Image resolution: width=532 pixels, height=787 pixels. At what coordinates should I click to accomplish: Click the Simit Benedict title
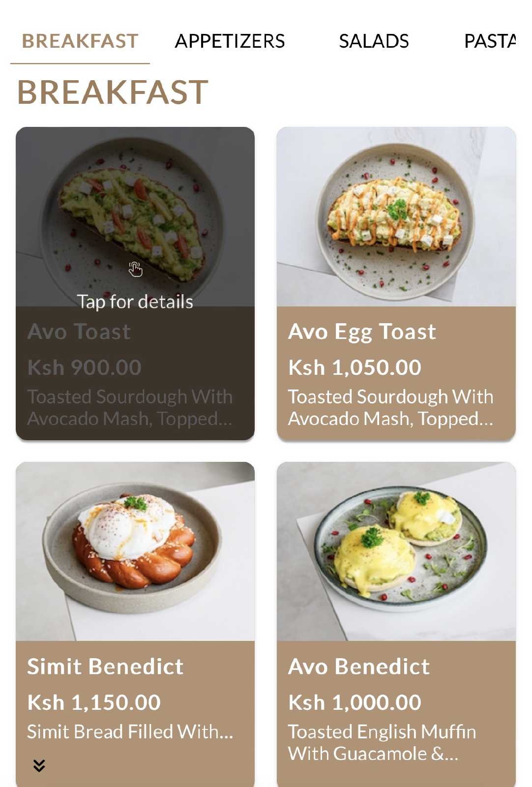coord(105,666)
